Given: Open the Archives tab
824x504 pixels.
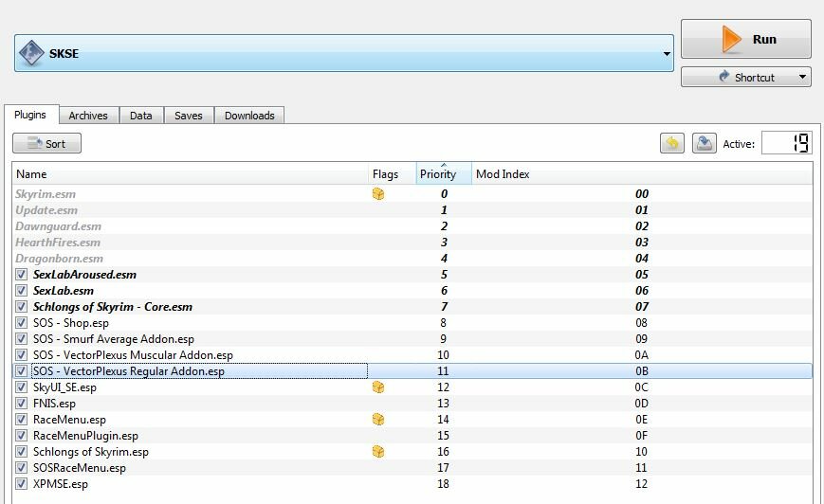Looking at the screenshot, I should point(88,116).
